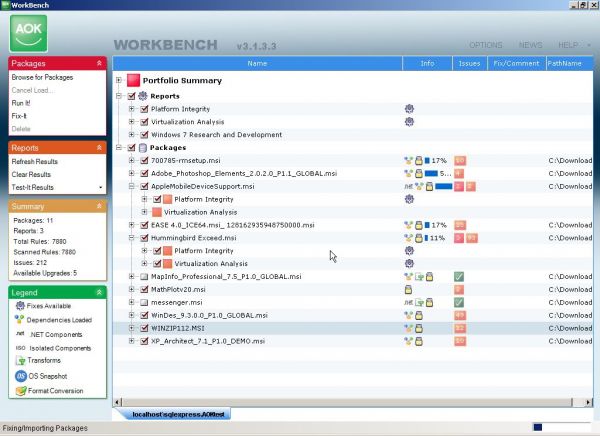This screenshot has width=600, height=436.
Task: Open the HELP menu
Action: (568, 45)
